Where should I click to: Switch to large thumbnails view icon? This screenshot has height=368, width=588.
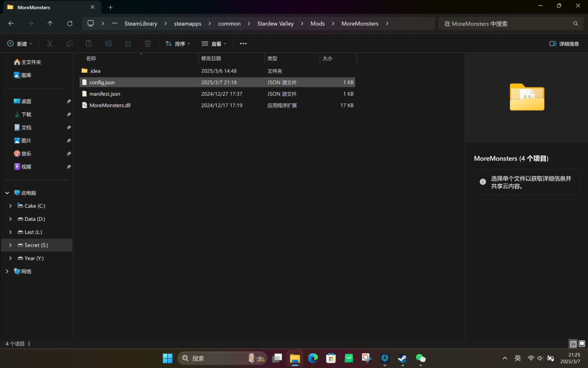582,344
